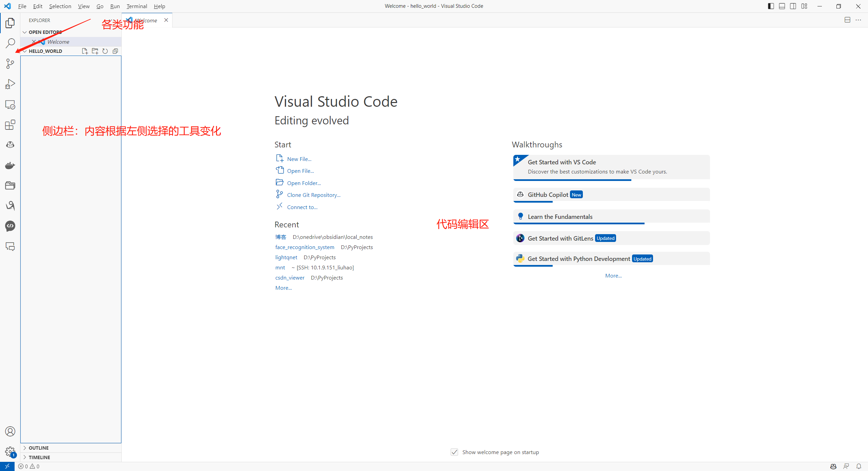868x471 pixels.
Task: Open the chat comments view icon
Action: pyautogui.click(x=10, y=246)
